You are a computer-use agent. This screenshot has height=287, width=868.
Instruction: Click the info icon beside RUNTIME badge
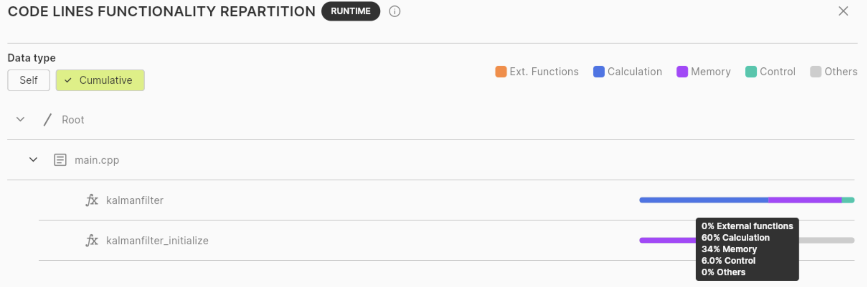click(x=394, y=12)
